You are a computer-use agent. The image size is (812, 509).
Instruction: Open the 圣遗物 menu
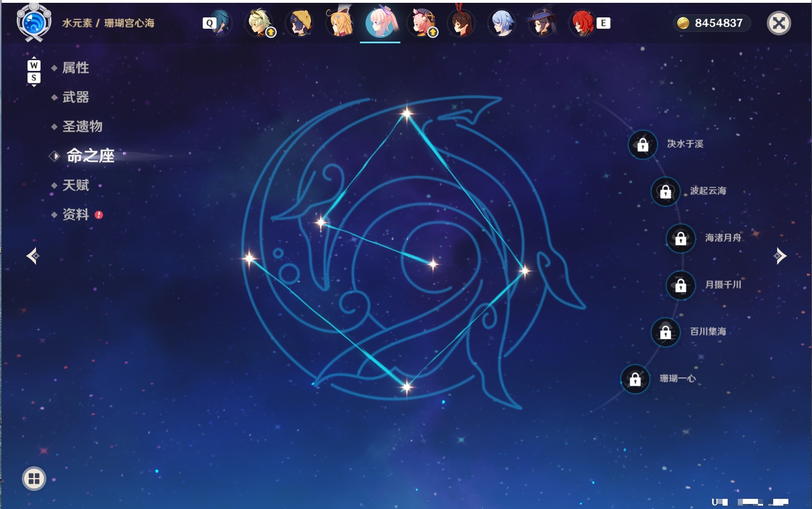82,127
